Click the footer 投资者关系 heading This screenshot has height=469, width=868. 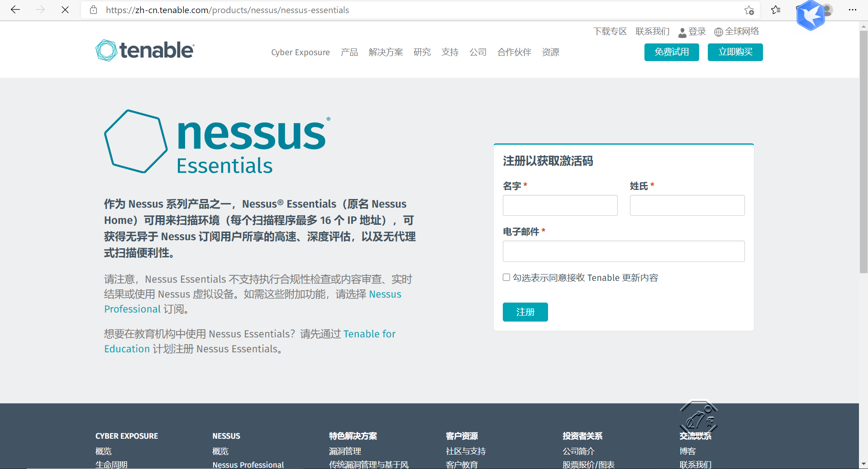click(582, 436)
